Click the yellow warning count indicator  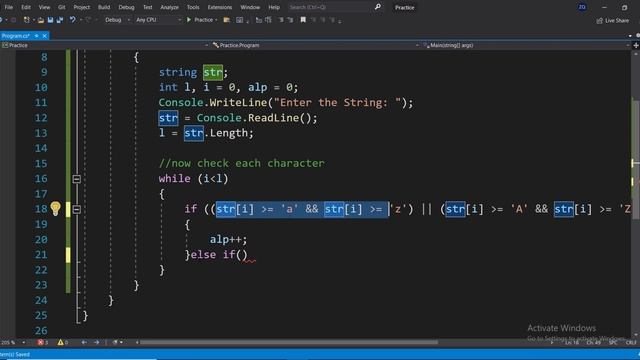click(x=62, y=342)
